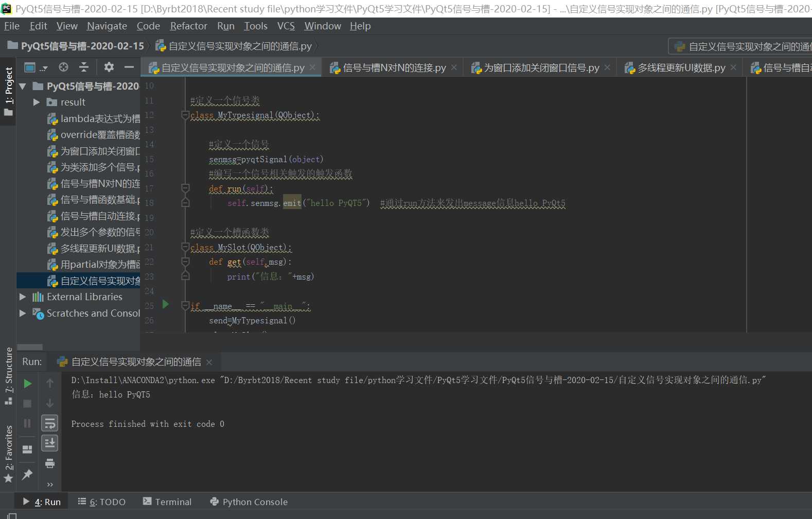Viewport: 812px width, 519px height.
Task: Jump up the stack trace arrow
Action: tap(50, 383)
